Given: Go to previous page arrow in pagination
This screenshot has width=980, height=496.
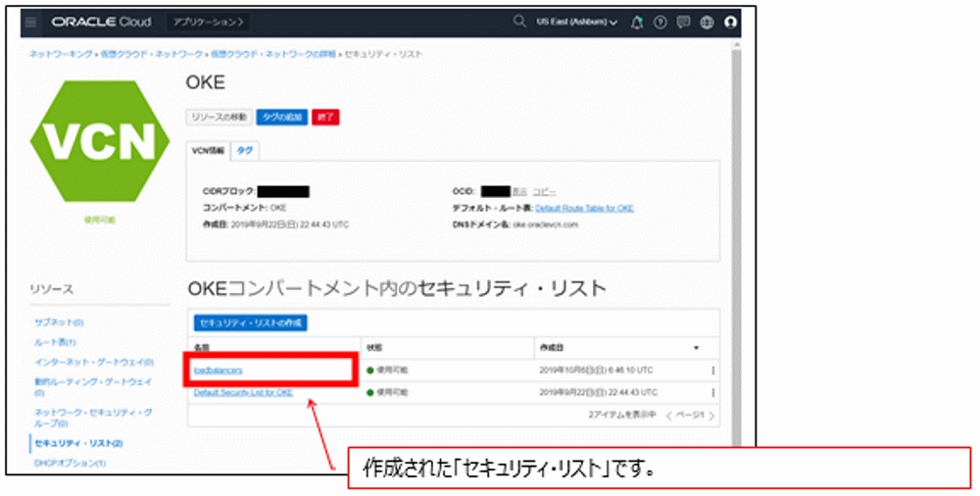Looking at the screenshot, I should coord(668,416).
